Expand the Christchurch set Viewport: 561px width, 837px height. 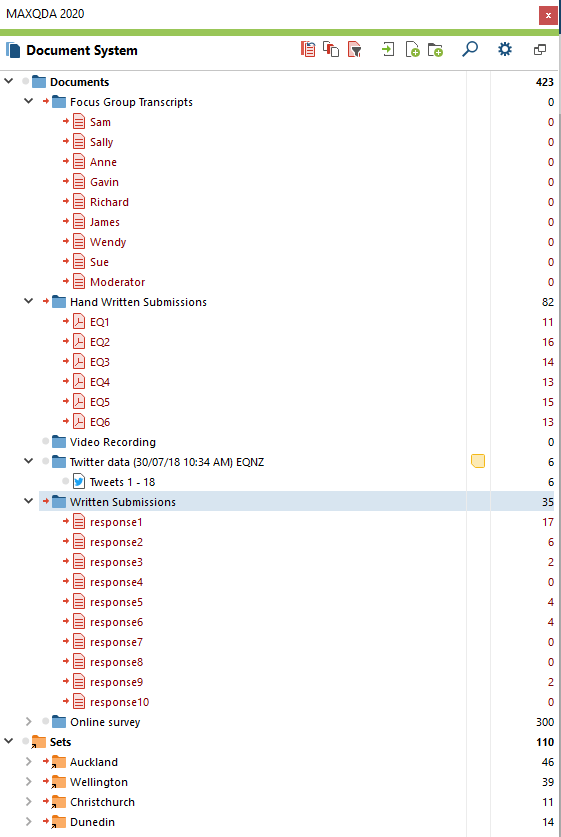point(29,802)
